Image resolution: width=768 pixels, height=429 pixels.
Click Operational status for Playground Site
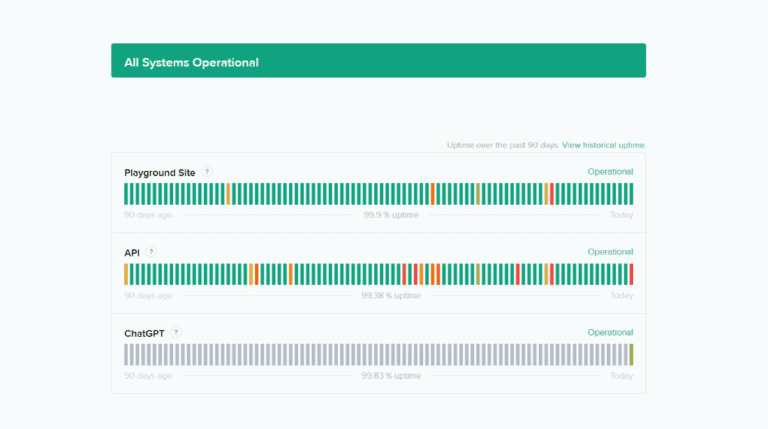point(610,172)
